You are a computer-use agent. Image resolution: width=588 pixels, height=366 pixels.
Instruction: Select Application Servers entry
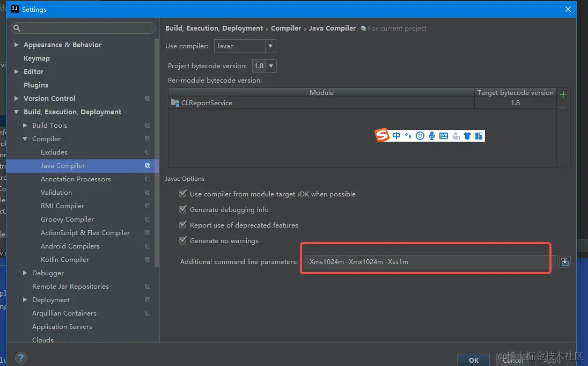[62, 327]
